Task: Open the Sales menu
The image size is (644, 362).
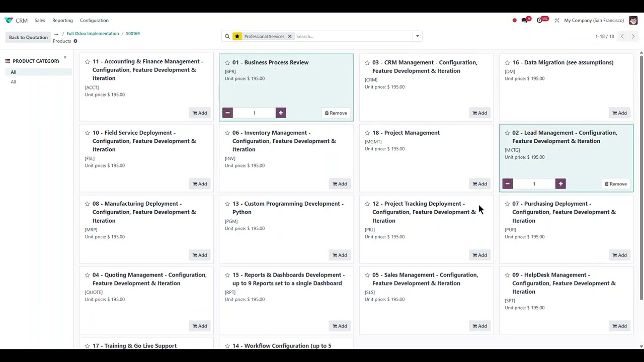Action: tap(40, 21)
